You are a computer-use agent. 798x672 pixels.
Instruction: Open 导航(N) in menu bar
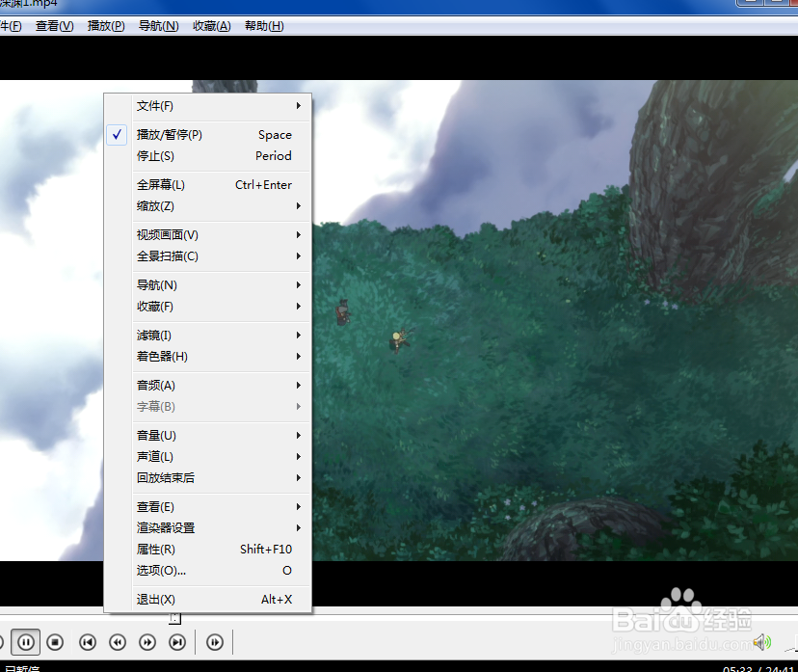click(x=159, y=26)
